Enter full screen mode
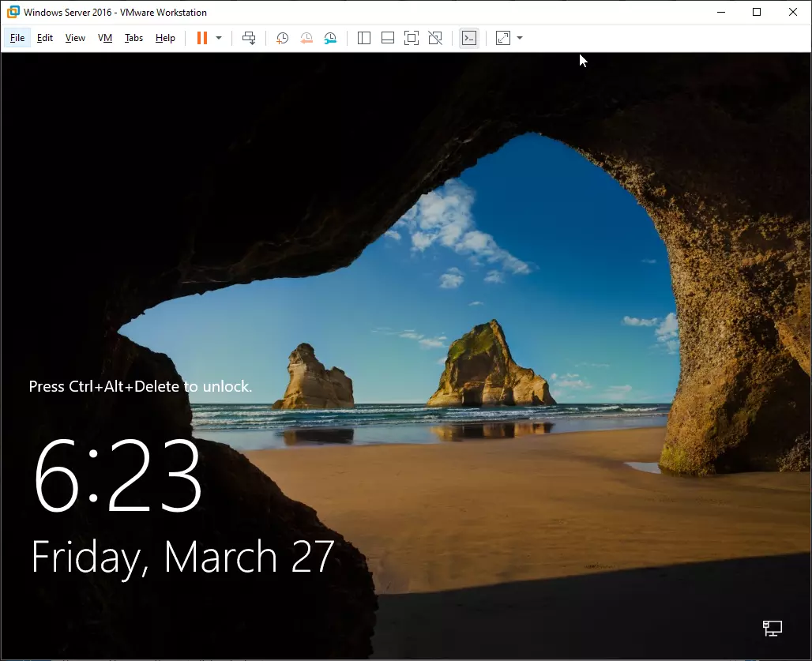This screenshot has height=661, width=812. (x=412, y=38)
